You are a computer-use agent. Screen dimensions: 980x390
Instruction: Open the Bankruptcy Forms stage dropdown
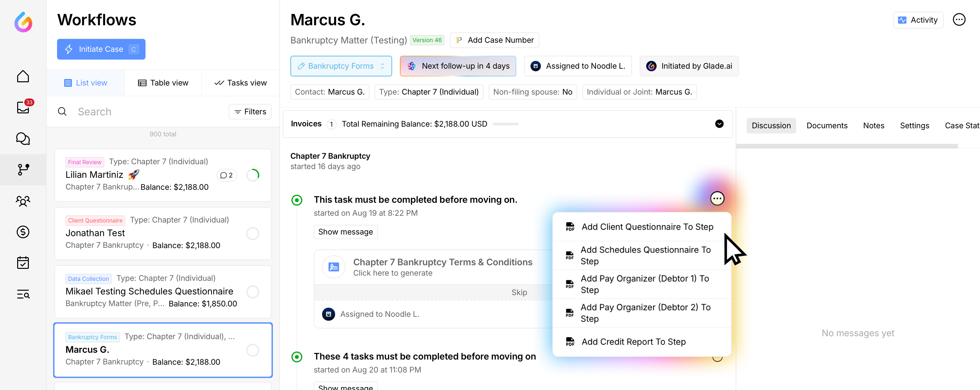(341, 66)
